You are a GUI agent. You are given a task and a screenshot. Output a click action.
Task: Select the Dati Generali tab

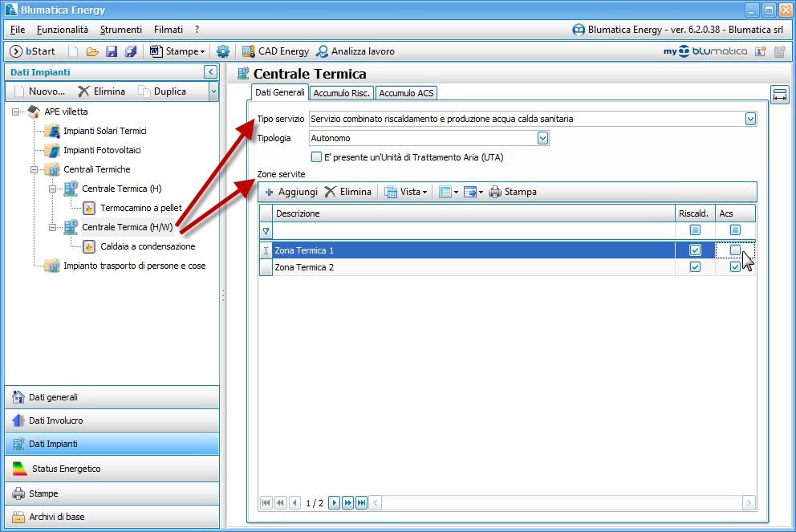[280, 92]
